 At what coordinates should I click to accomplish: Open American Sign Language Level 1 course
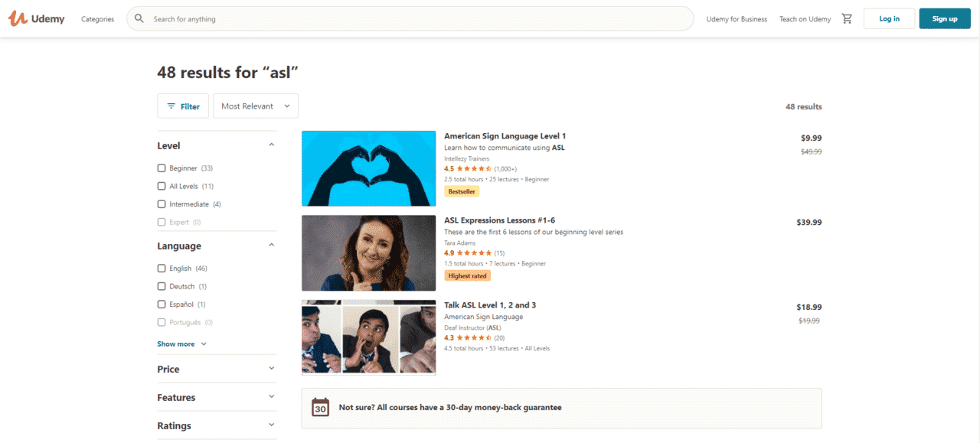coord(505,136)
